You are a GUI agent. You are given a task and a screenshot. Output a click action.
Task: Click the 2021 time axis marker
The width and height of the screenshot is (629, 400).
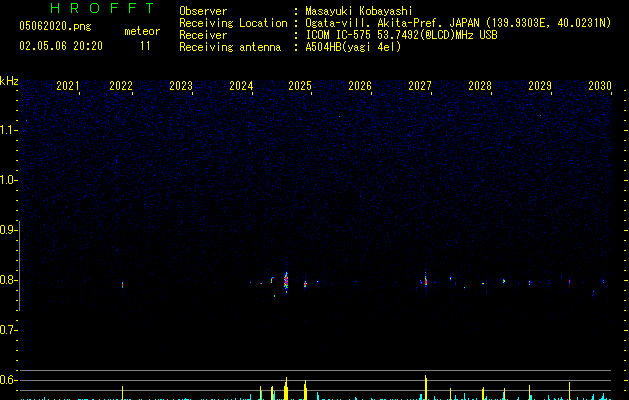point(68,86)
